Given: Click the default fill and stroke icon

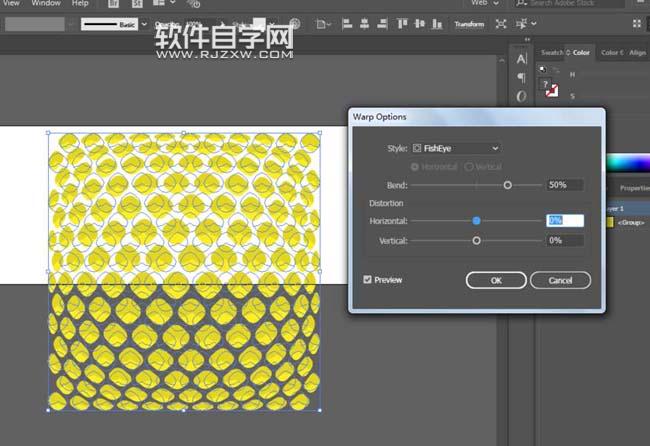Looking at the screenshot, I should point(543,70).
